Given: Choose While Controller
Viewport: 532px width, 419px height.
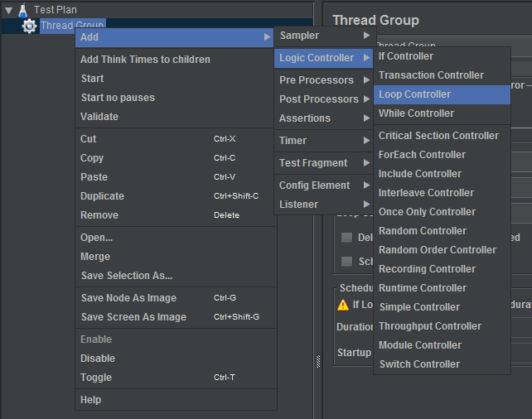Looking at the screenshot, I should tap(416, 113).
